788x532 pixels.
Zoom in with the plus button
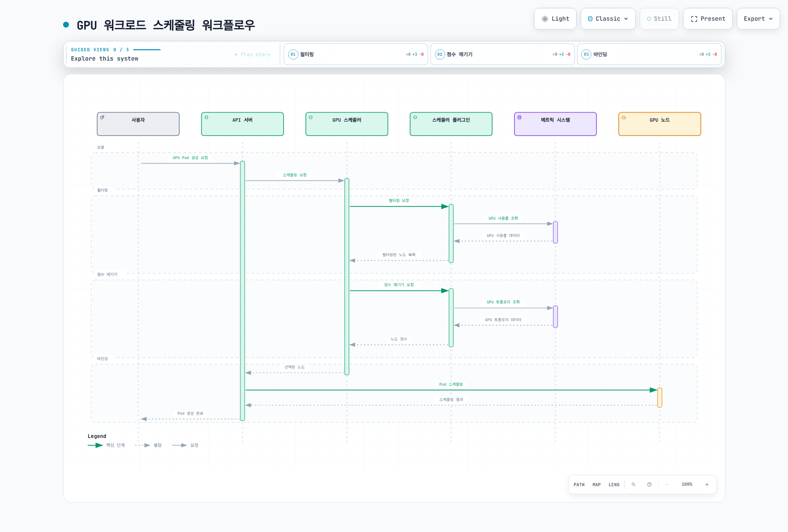click(707, 485)
